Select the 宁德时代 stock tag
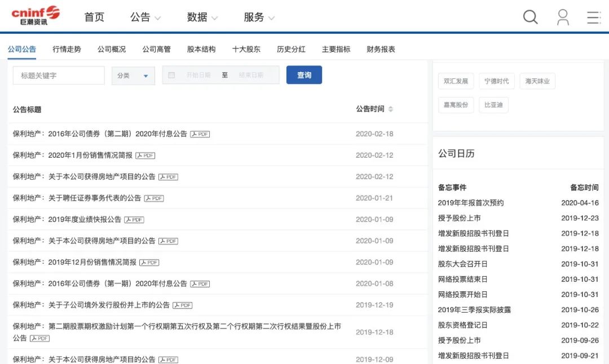 click(x=496, y=81)
